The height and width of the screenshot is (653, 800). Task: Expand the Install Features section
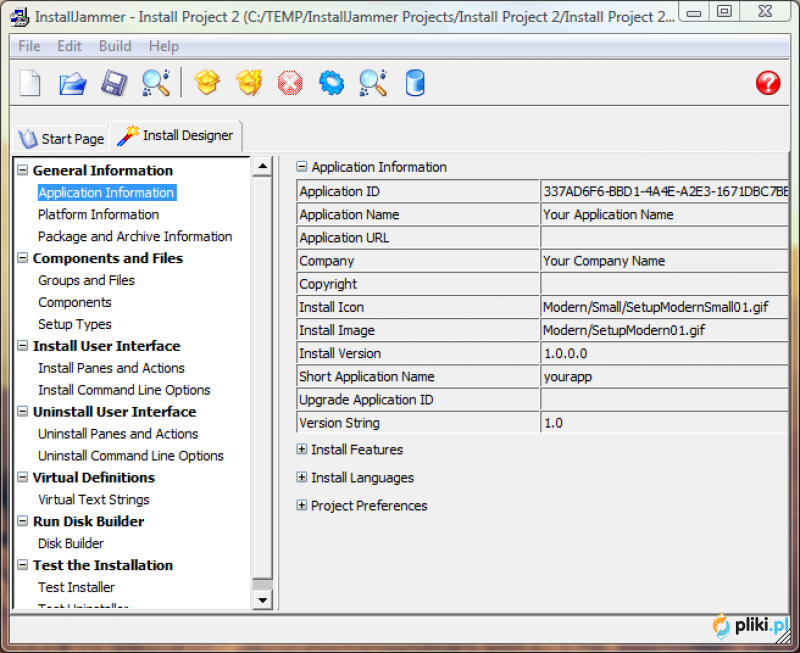tap(302, 449)
